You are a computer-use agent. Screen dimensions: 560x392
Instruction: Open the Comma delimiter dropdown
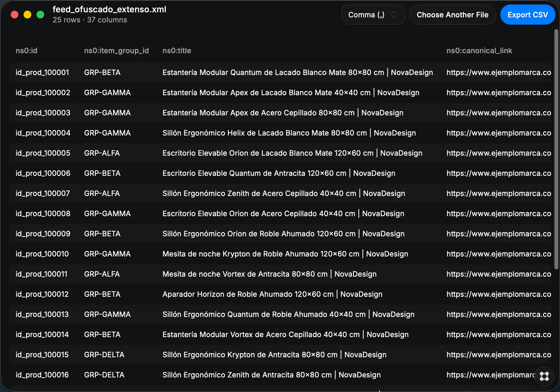[x=373, y=15]
